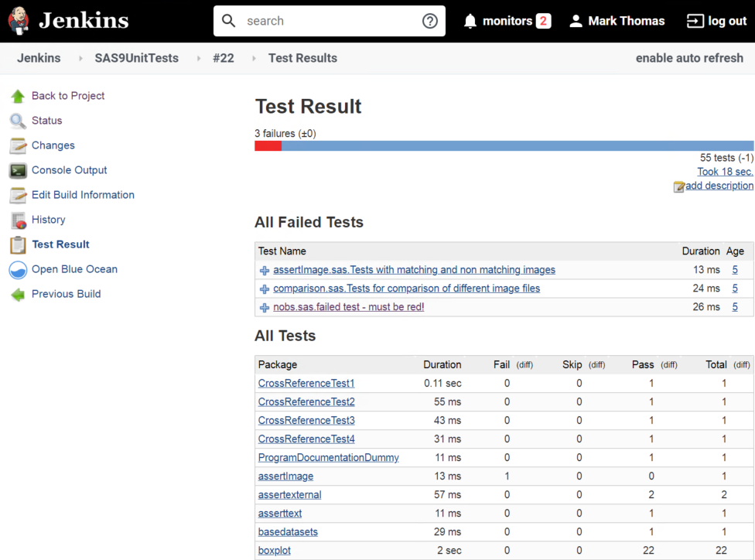Click into the Jenkins search field
755x560 pixels.
click(329, 21)
